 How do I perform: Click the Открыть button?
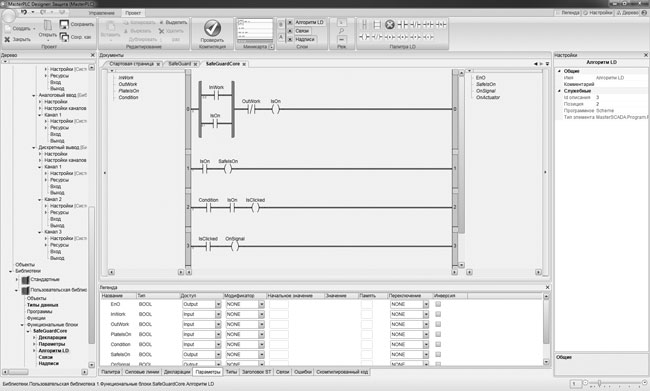pyautogui.click(x=48, y=30)
